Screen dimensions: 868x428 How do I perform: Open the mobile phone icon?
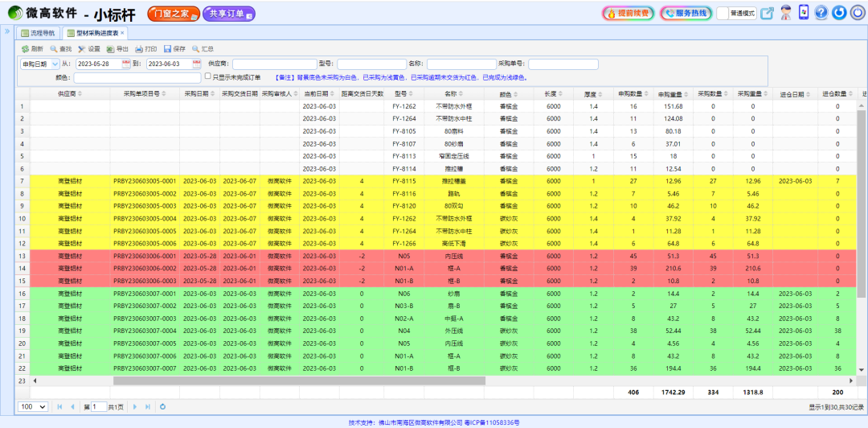803,13
